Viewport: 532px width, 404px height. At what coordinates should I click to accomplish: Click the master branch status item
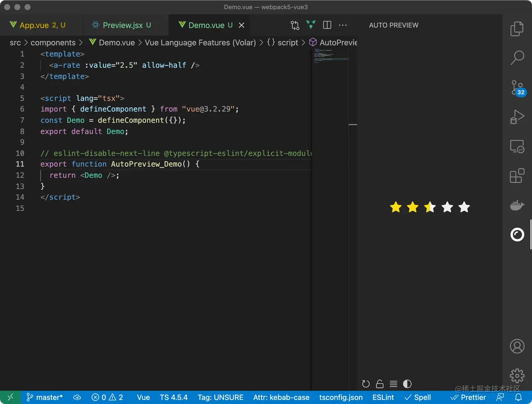(x=44, y=397)
